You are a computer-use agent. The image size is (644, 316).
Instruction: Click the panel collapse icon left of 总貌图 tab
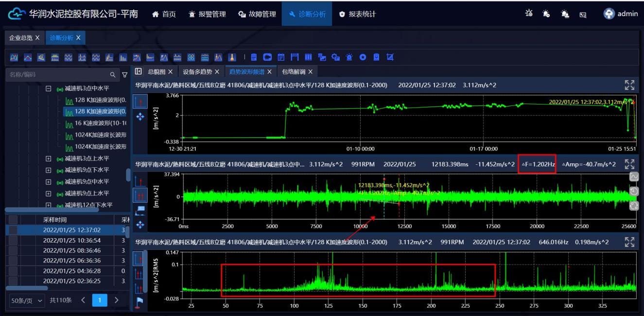tap(138, 71)
